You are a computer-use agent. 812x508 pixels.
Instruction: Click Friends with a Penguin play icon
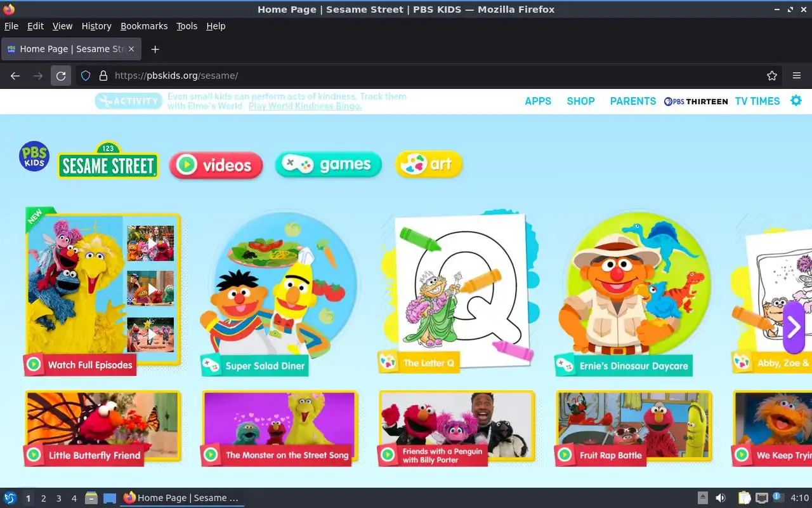coord(388,455)
